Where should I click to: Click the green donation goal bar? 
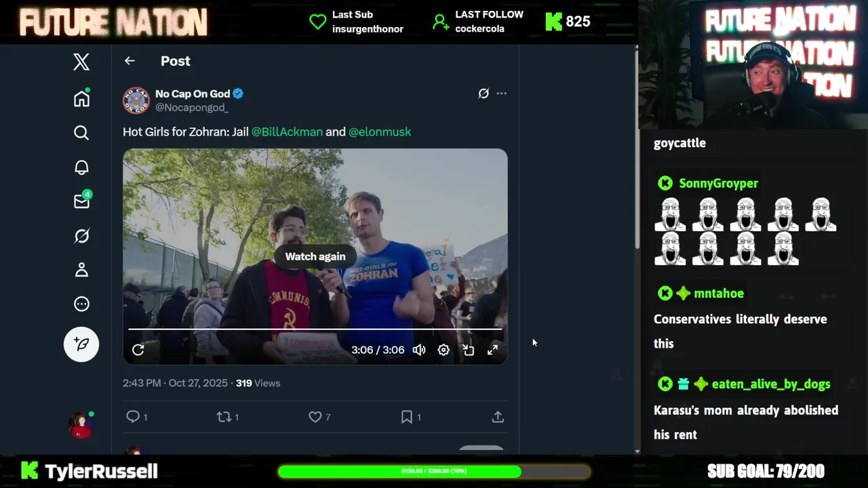(434, 471)
